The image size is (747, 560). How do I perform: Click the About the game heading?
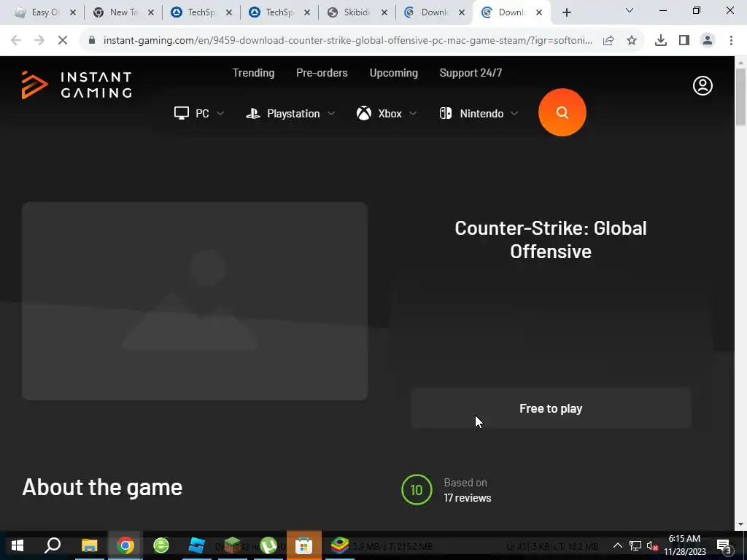pyautogui.click(x=102, y=487)
